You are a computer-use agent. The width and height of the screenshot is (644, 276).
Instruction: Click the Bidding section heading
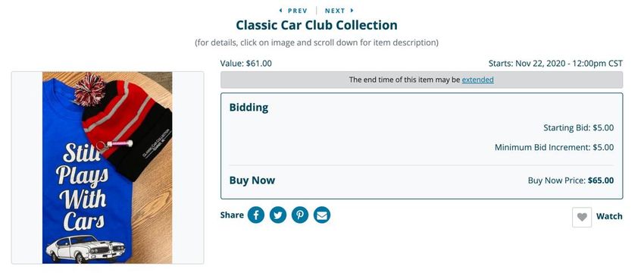(249, 108)
